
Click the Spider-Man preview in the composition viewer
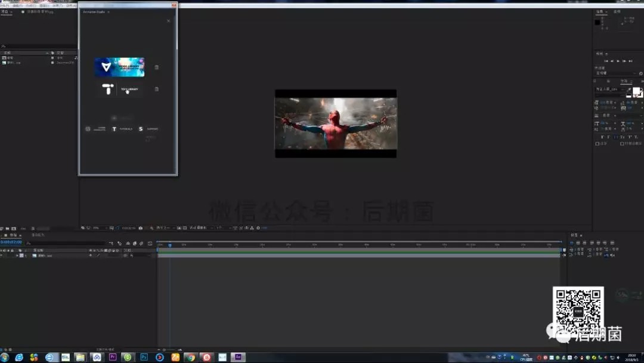coord(336,124)
